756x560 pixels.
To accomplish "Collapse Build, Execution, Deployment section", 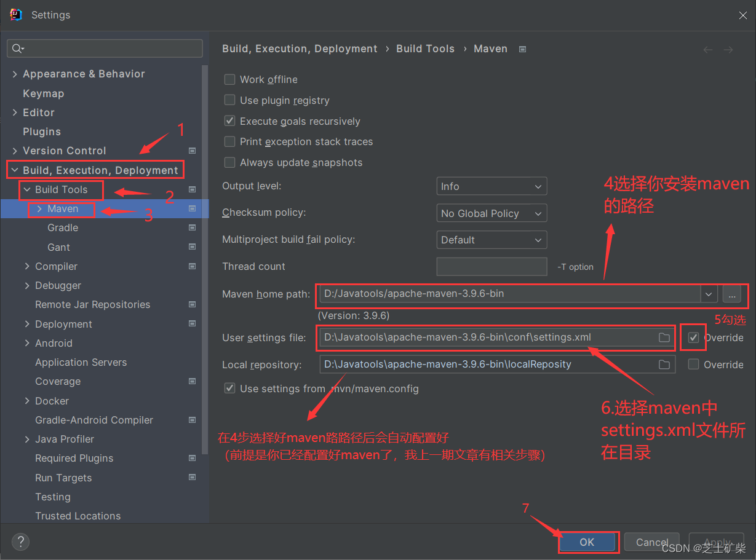I will point(15,170).
